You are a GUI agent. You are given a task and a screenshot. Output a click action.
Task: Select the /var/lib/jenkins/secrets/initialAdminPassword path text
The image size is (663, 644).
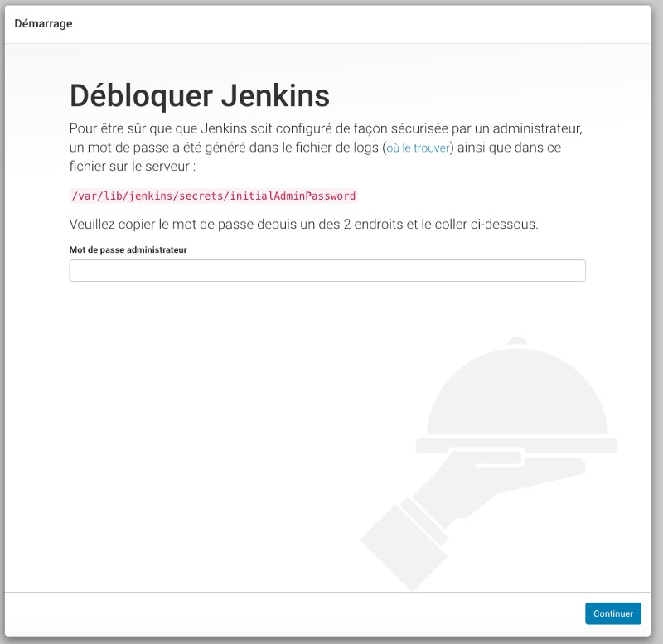214,196
